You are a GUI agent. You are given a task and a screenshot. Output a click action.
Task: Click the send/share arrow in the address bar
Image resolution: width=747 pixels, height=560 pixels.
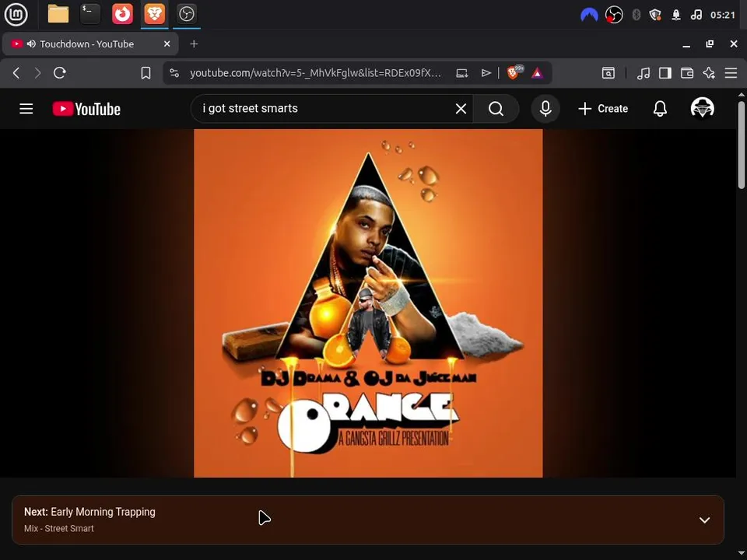(x=486, y=73)
